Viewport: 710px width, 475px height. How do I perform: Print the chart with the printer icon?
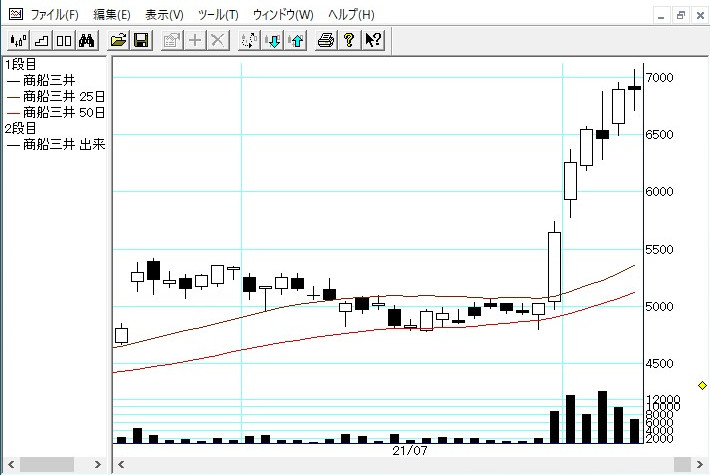tap(325, 40)
